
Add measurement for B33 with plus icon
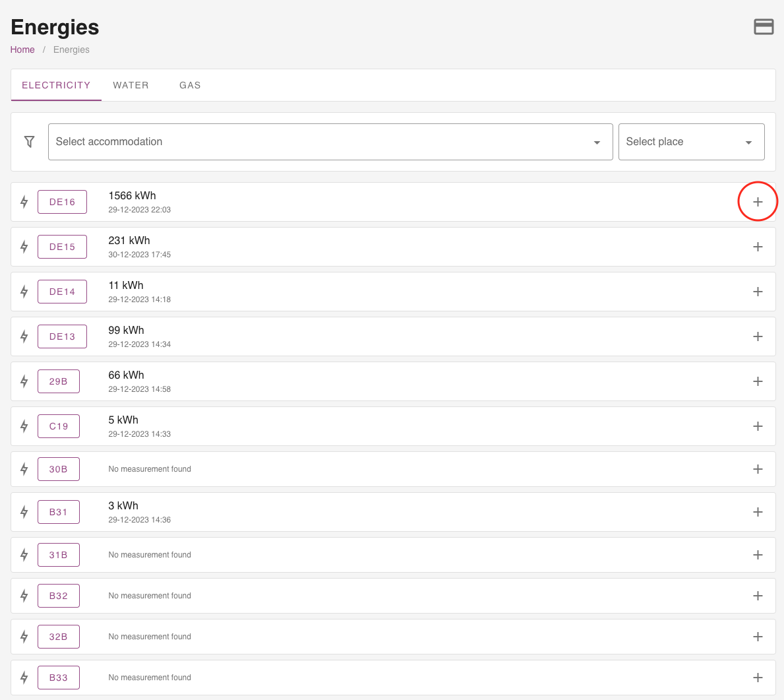(758, 678)
